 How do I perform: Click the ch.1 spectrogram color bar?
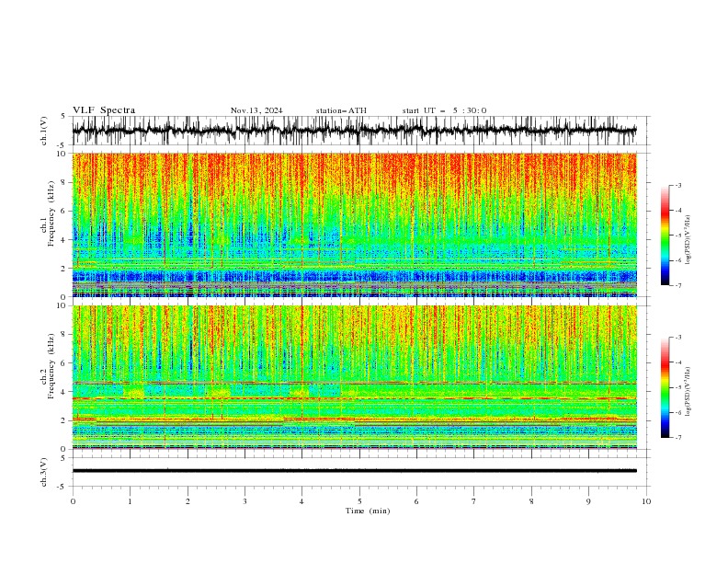[665, 236]
